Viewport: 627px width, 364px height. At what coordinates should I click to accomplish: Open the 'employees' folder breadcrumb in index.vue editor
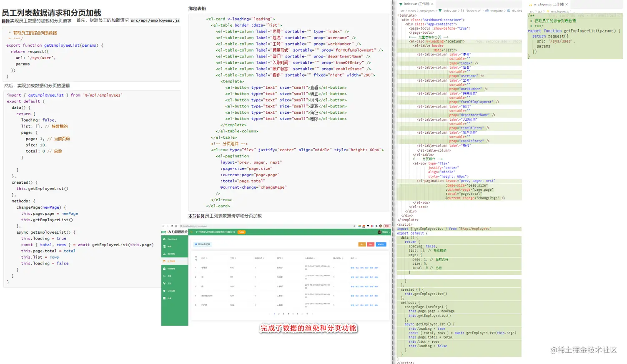(427, 11)
